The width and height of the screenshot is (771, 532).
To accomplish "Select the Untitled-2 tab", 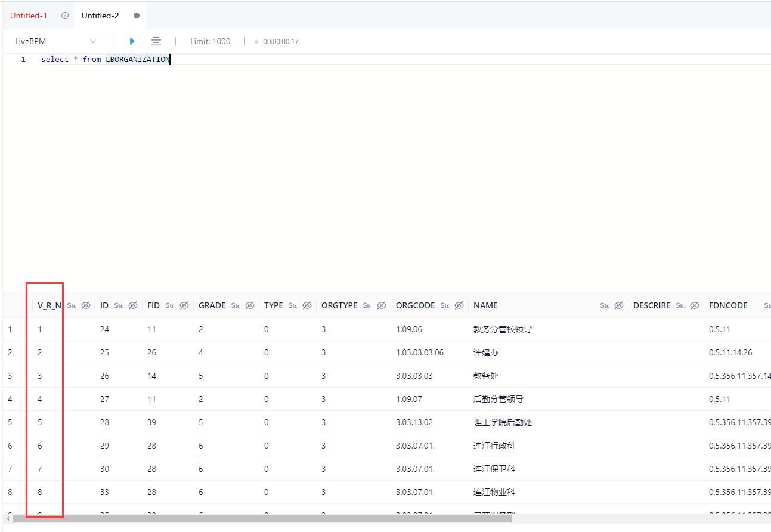I will coord(100,16).
